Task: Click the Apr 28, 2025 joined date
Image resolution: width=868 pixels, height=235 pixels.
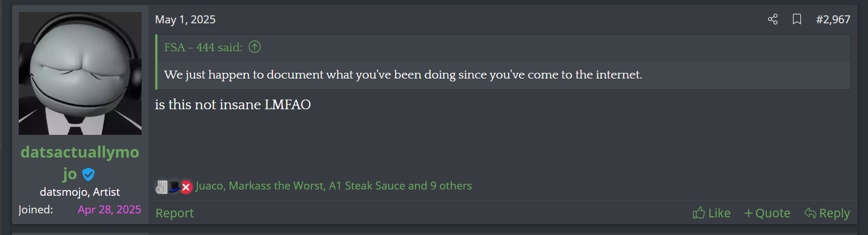Action: click(109, 209)
